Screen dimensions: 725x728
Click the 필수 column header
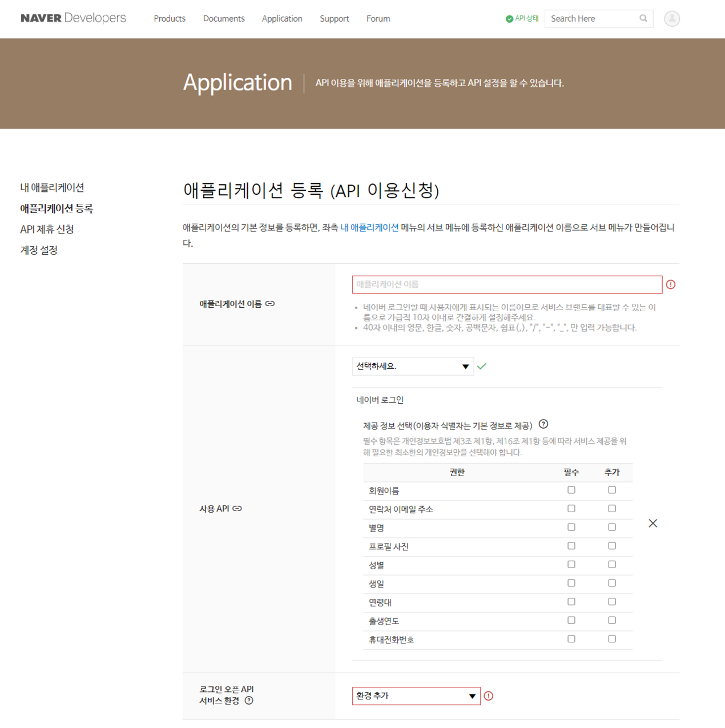click(571, 472)
